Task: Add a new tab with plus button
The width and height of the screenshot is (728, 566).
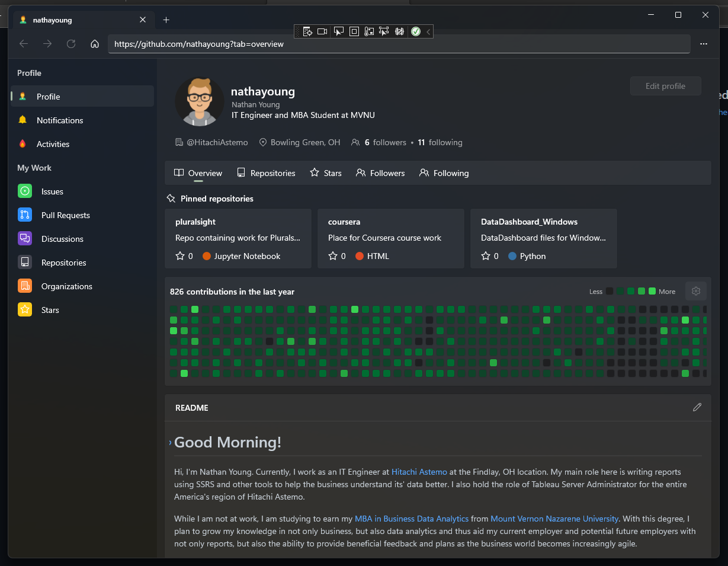Action: pyautogui.click(x=166, y=20)
